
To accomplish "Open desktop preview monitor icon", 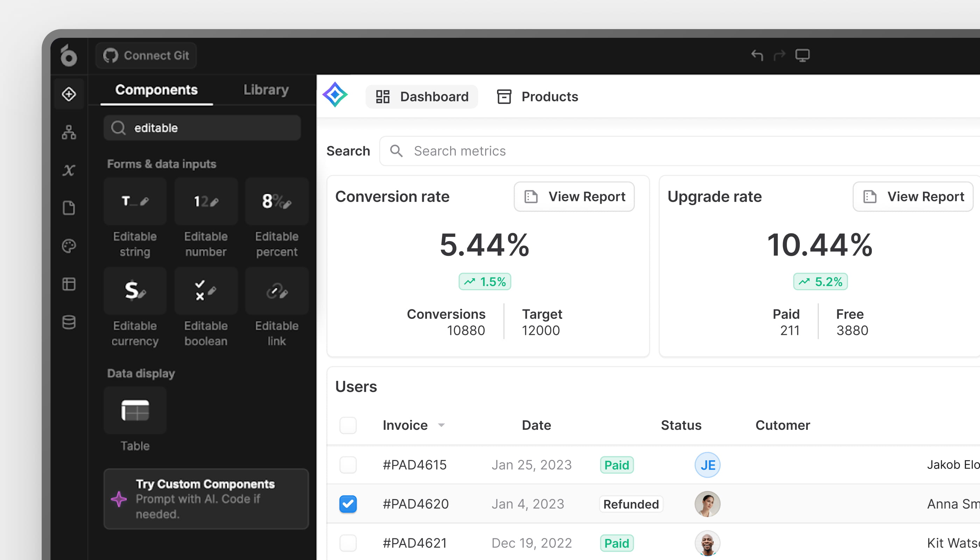I will [x=802, y=55].
